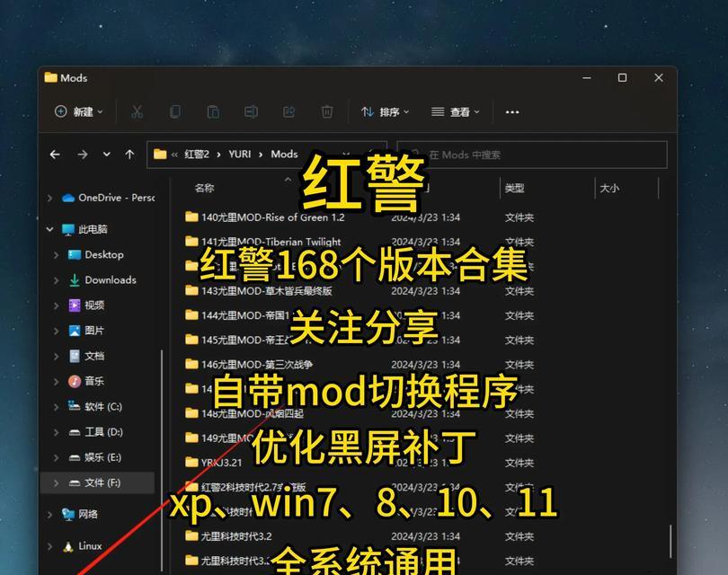
Task: Go forward with the right arrow button
Action: 82,155
